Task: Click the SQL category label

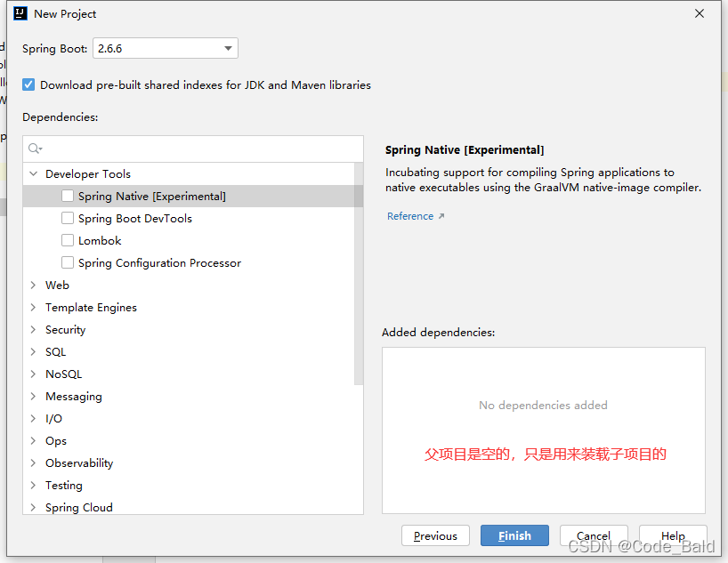Action: (56, 352)
